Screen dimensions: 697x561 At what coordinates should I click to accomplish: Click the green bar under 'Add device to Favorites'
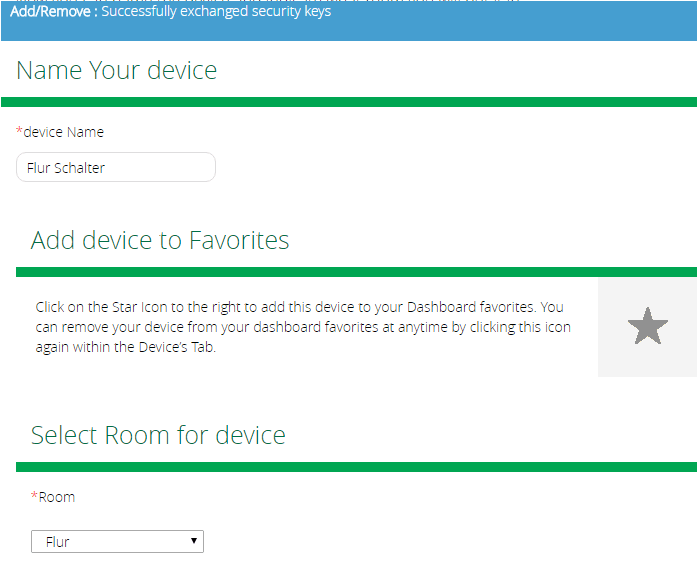[356, 272]
